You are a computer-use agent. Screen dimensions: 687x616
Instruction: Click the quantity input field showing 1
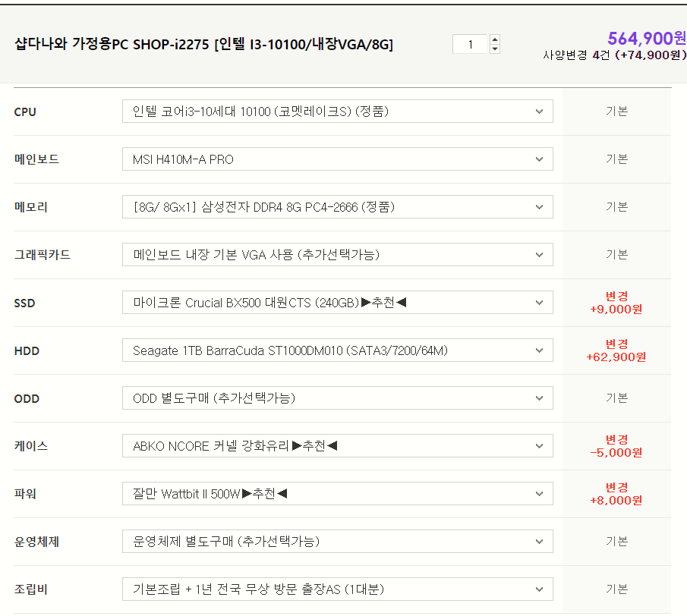470,44
